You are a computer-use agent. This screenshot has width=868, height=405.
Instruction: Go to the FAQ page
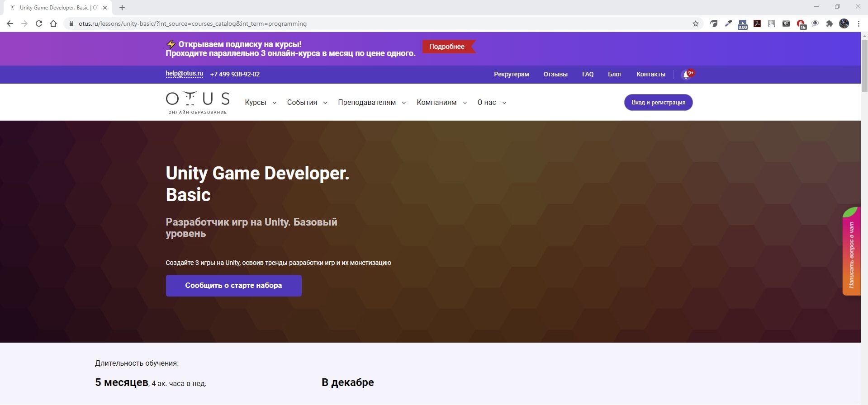coord(588,74)
